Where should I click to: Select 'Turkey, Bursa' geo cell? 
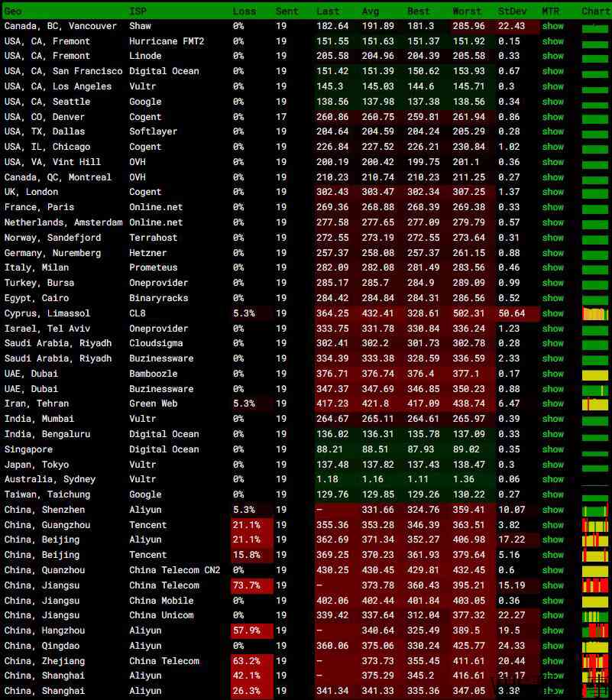point(39,283)
